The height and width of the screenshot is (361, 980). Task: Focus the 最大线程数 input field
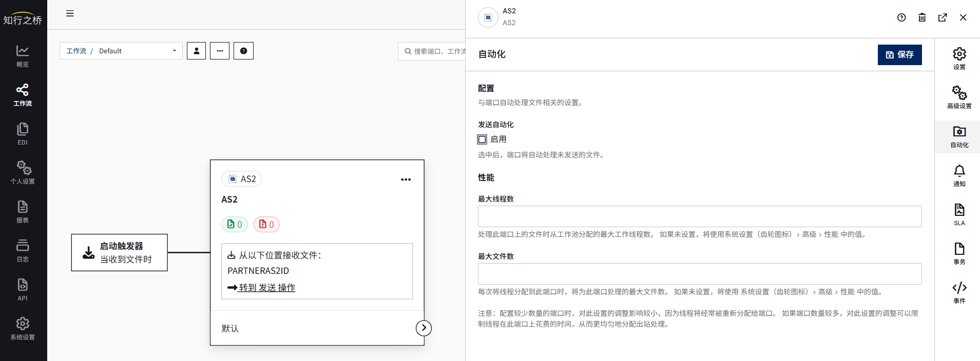[700, 216]
